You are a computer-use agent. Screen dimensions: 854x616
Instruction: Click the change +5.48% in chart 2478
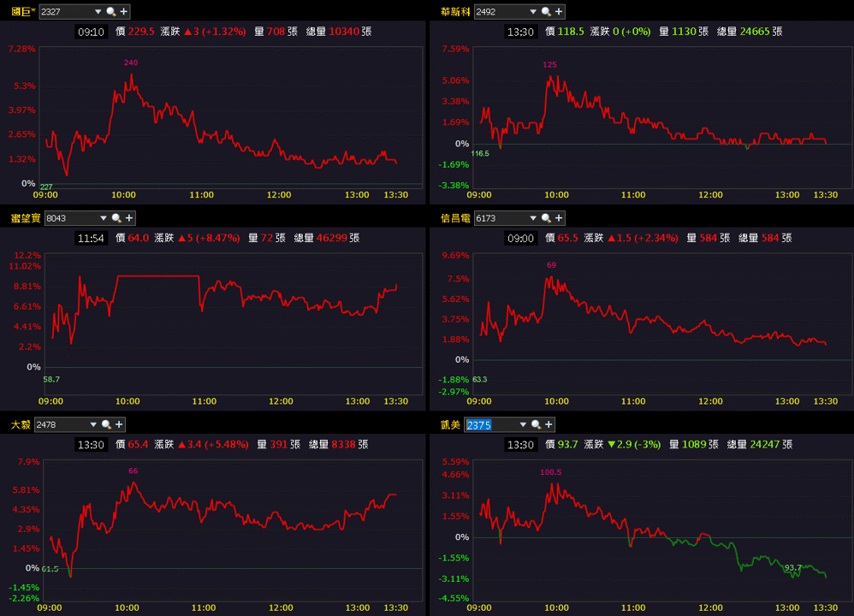pos(226,444)
